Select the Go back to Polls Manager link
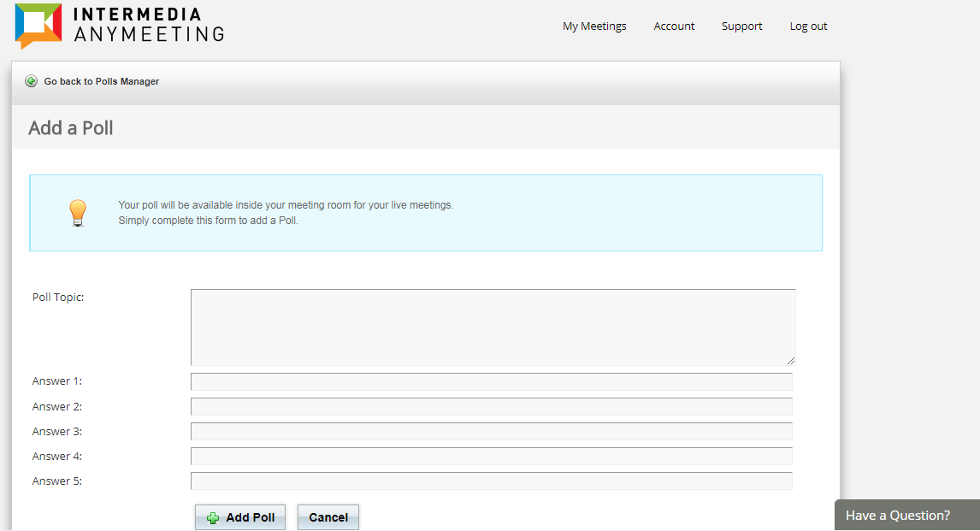The image size is (980, 531). (x=101, y=81)
